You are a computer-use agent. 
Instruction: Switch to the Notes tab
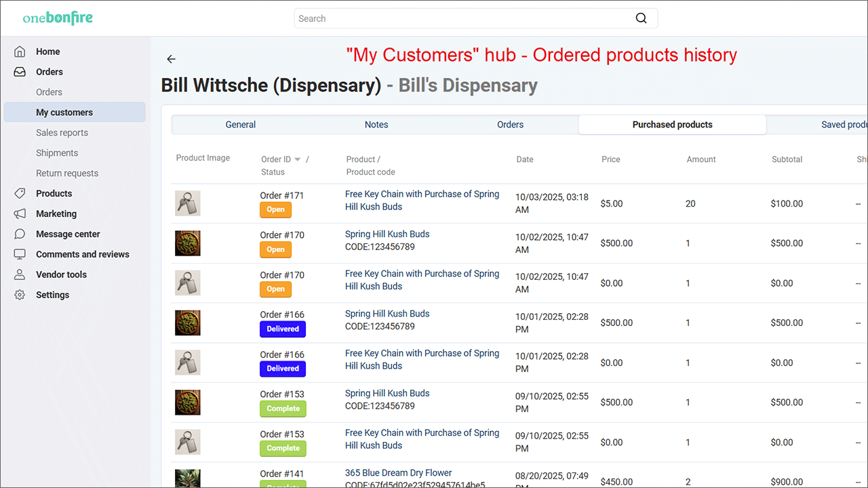coord(376,125)
